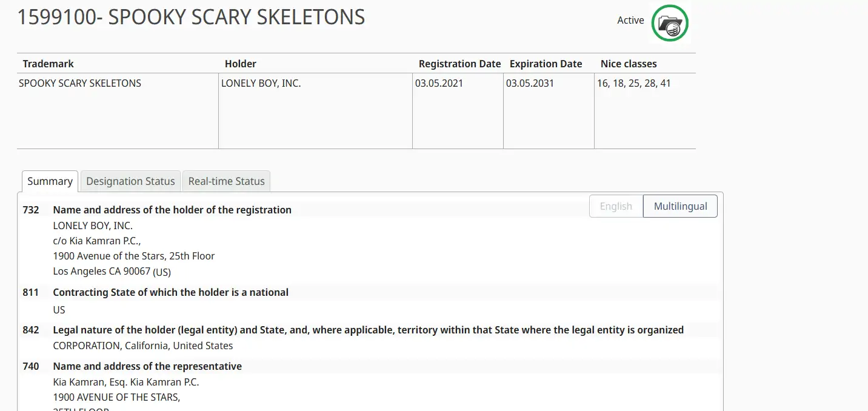Click the green Active status folder icon

coord(669,24)
